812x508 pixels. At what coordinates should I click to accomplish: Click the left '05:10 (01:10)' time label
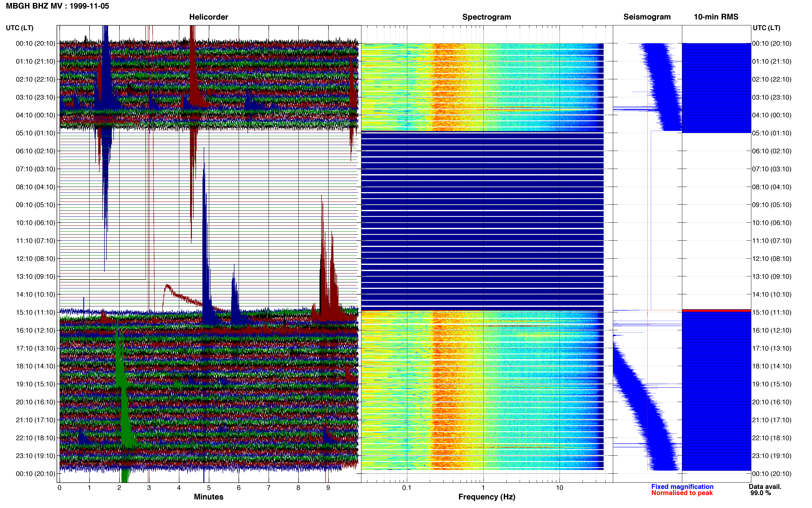point(35,133)
